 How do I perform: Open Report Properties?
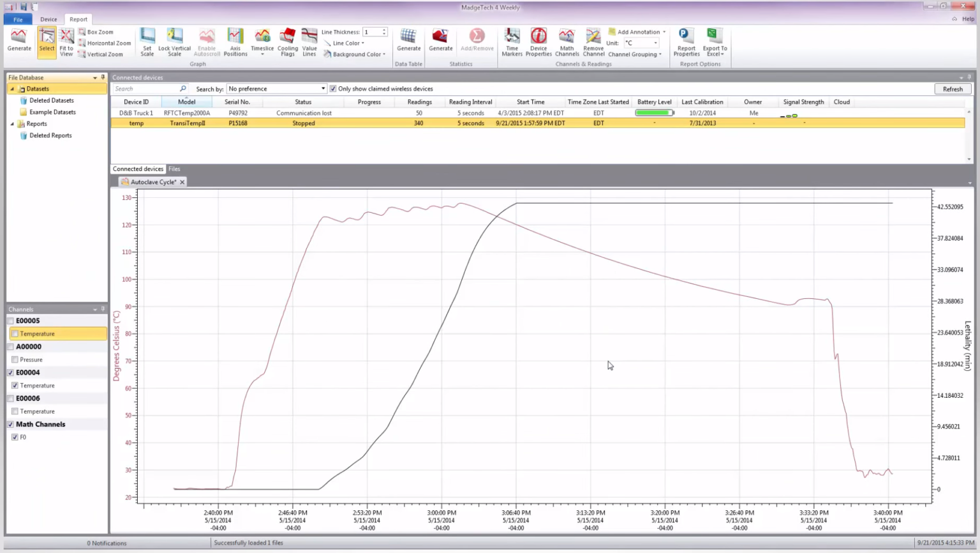tap(686, 41)
